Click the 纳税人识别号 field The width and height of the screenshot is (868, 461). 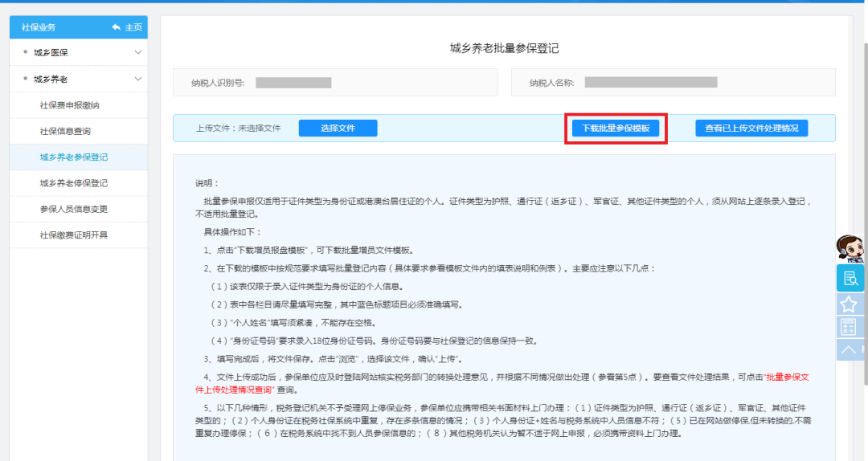[293, 83]
